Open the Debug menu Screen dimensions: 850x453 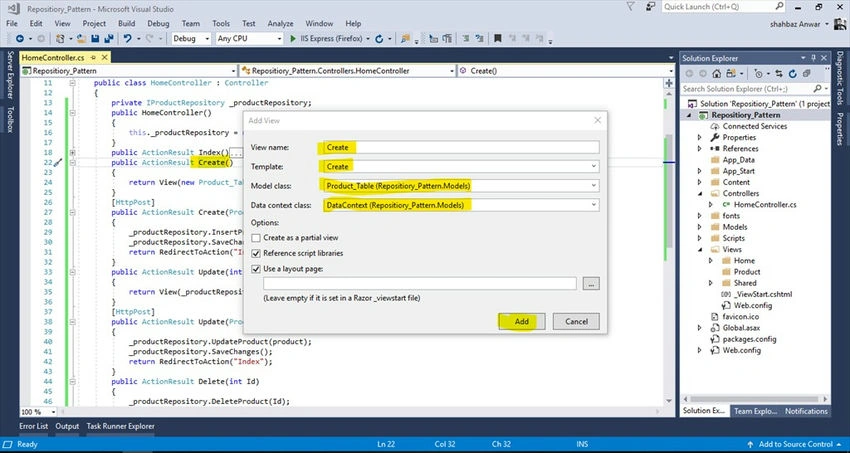click(158, 23)
